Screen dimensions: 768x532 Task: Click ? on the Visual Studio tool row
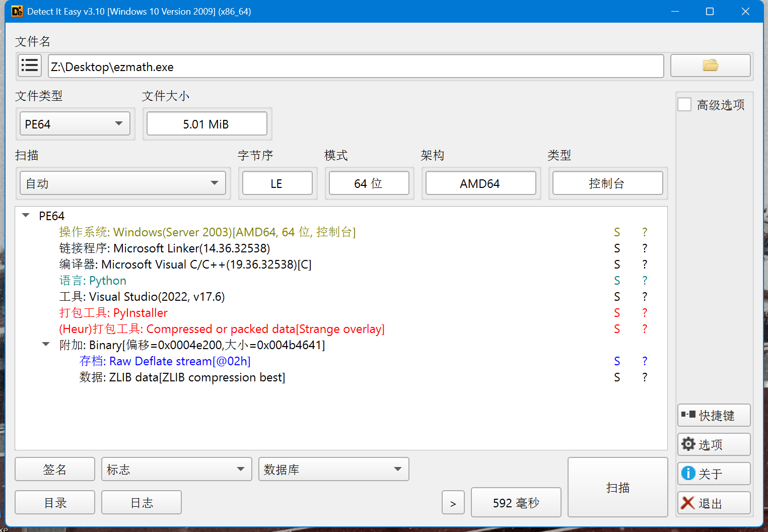pos(645,297)
